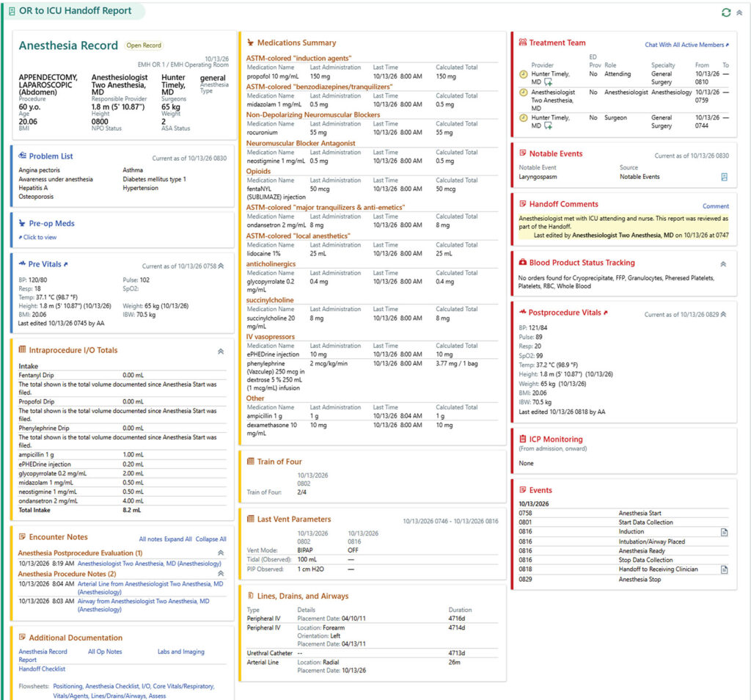Click clock icon for Surgeon Hunter Timely
This screenshot has width=751, height=700.
[x=523, y=118]
